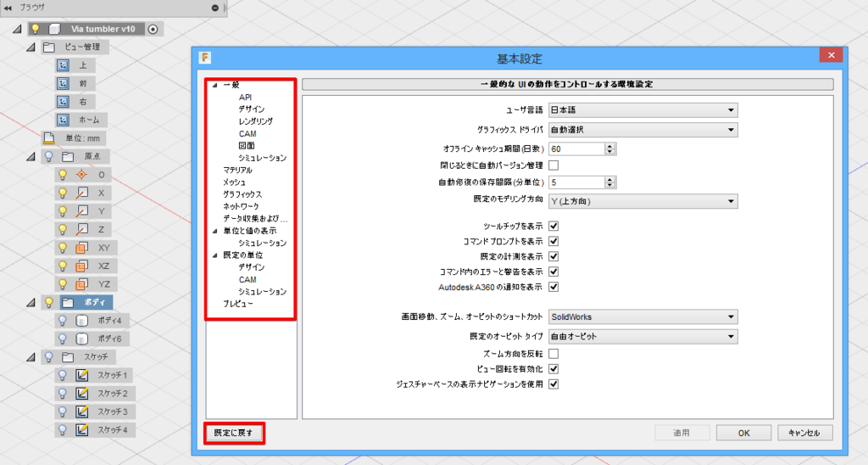The height and width of the screenshot is (465, 868).
Task: Click the スケッチ folder icon
Action: click(x=68, y=357)
